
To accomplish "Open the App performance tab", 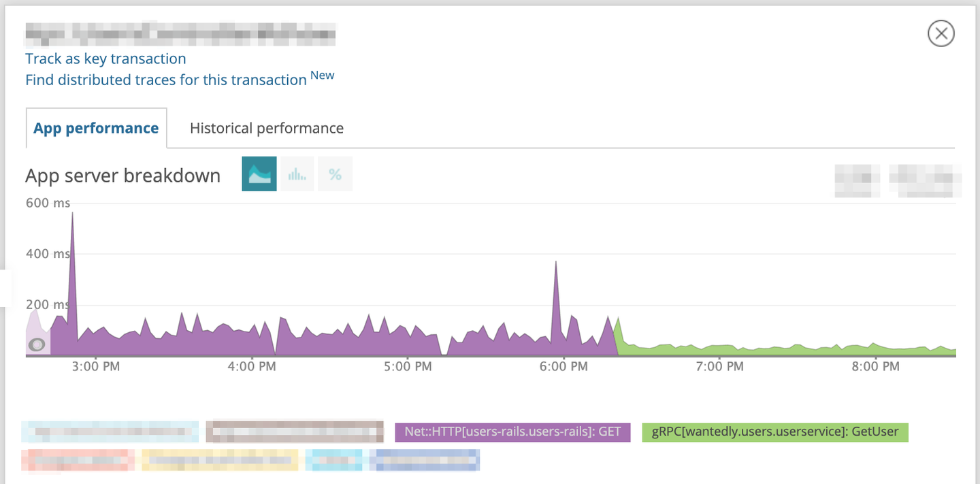I will click(x=96, y=128).
